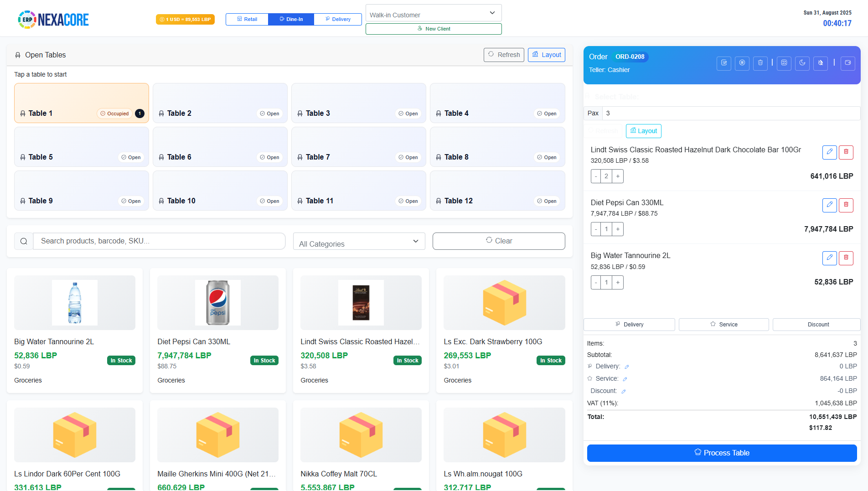
Task: Open the Layout view of tables
Action: (546, 55)
